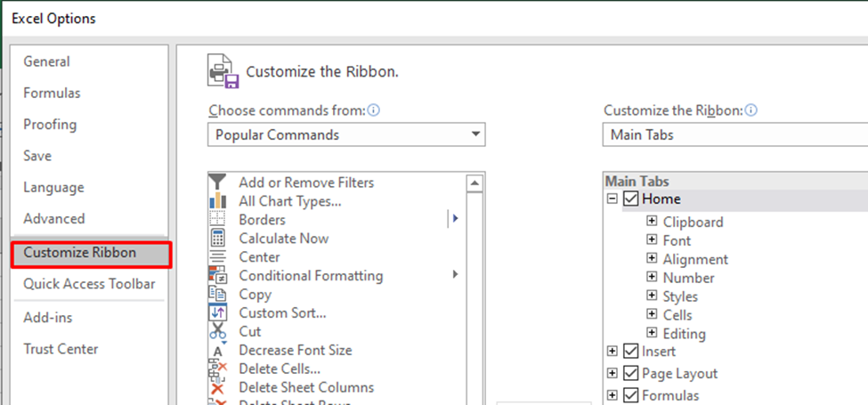Open the Main Tabs dropdown

[x=735, y=135]
